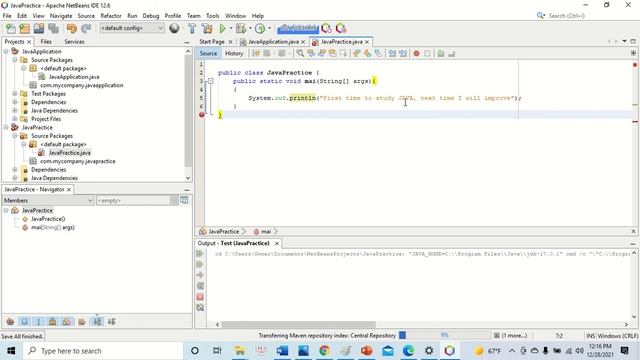
Task: Open the default config dropdown
Action: click(x=131, y=28)
